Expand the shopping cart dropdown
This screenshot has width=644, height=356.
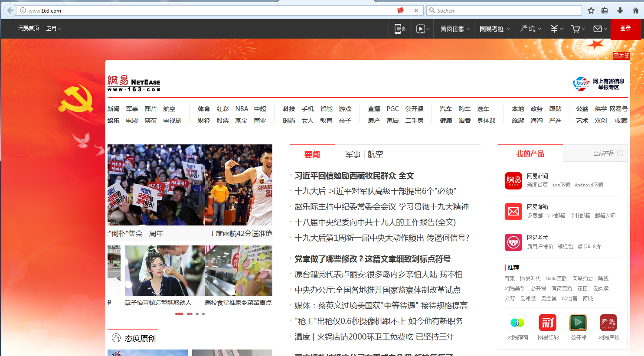click(578, 29)
